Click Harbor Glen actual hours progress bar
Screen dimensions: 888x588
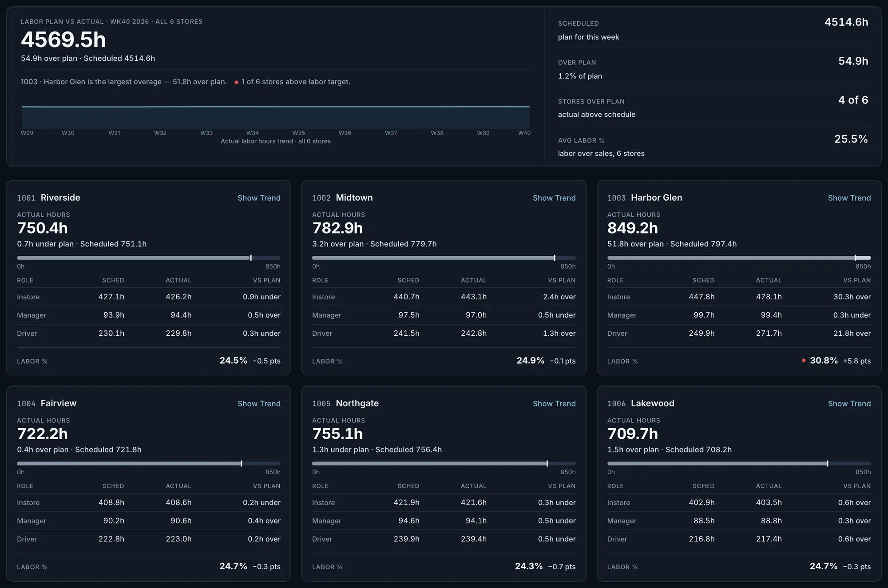739,258
